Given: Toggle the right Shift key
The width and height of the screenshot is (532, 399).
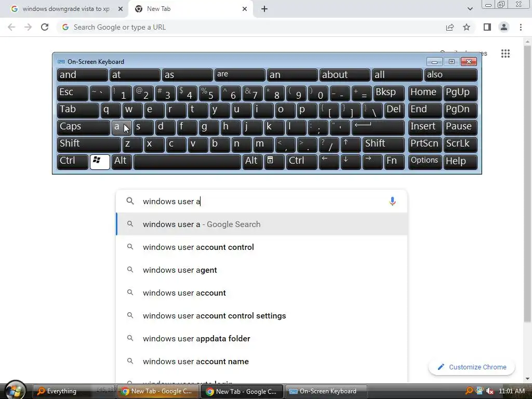Looking at the screenshot, I should 383,144.
